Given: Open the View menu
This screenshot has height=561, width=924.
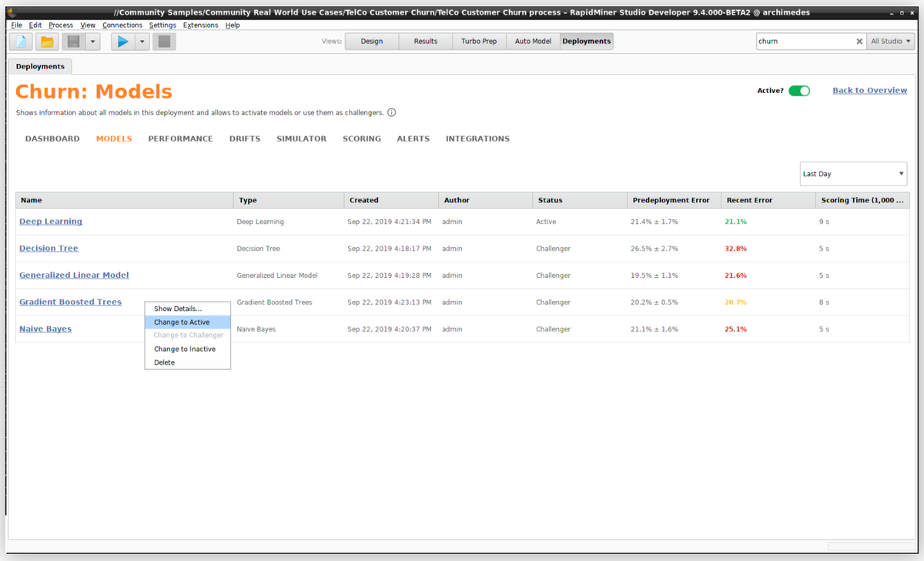Looking at the screenshot, I should (x=88, y=25).
